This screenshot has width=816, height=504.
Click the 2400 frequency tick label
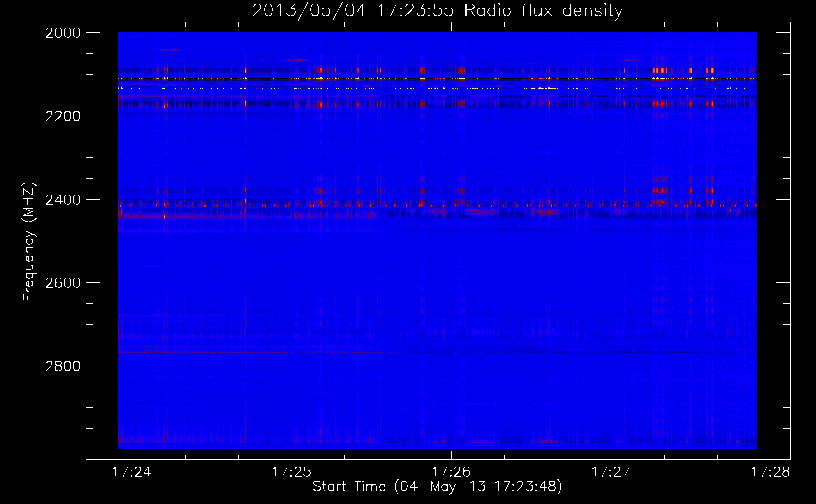(x=63, y=200)
